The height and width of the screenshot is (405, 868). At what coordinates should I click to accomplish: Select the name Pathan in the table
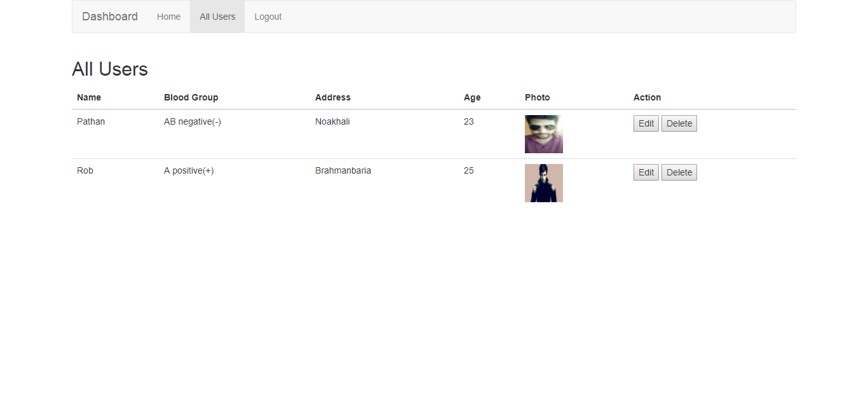90,121
